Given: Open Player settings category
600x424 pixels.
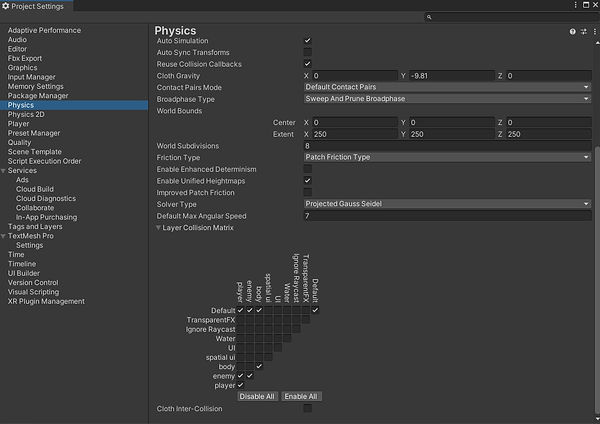Looking at the screenshot, I should coord(18,124).
